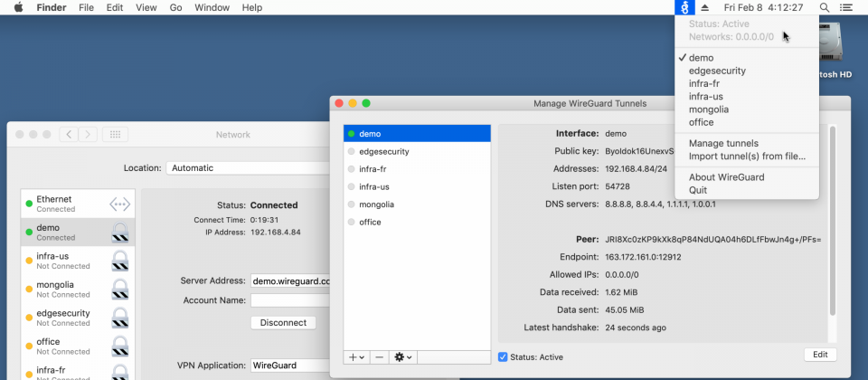
Task: Open Notification Center list icon
Action: [846, 8]
